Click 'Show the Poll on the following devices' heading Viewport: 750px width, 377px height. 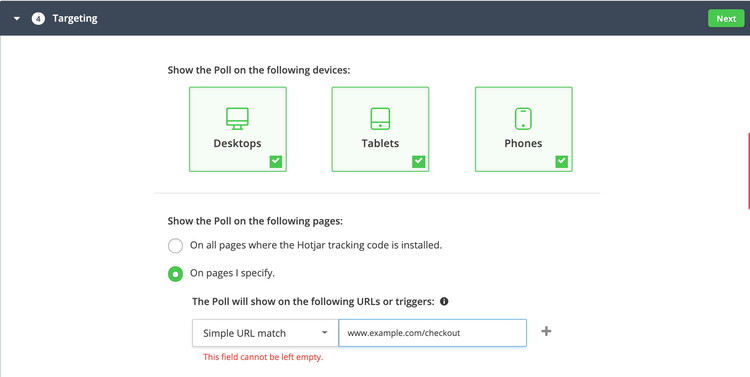(259, 70)
